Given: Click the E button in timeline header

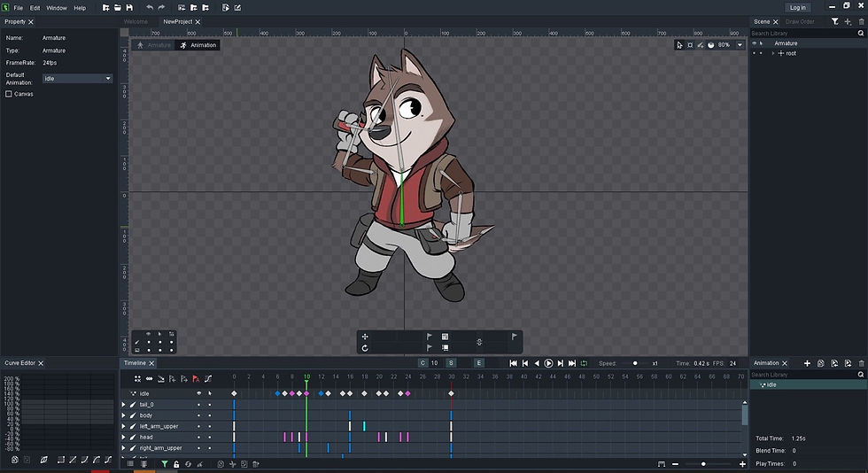Looking at the screenshot, I should click(x=479, y=363).
